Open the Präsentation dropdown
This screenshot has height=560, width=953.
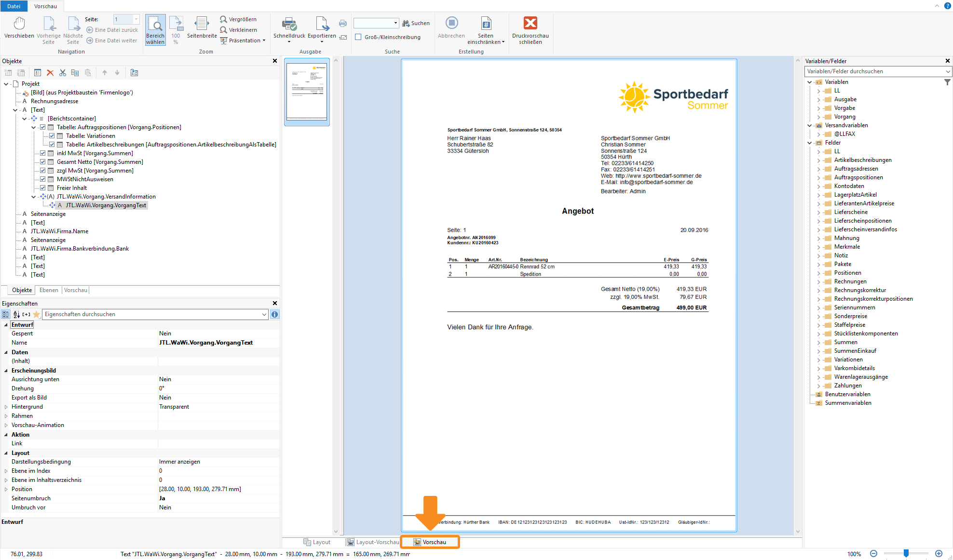point(244,40)
